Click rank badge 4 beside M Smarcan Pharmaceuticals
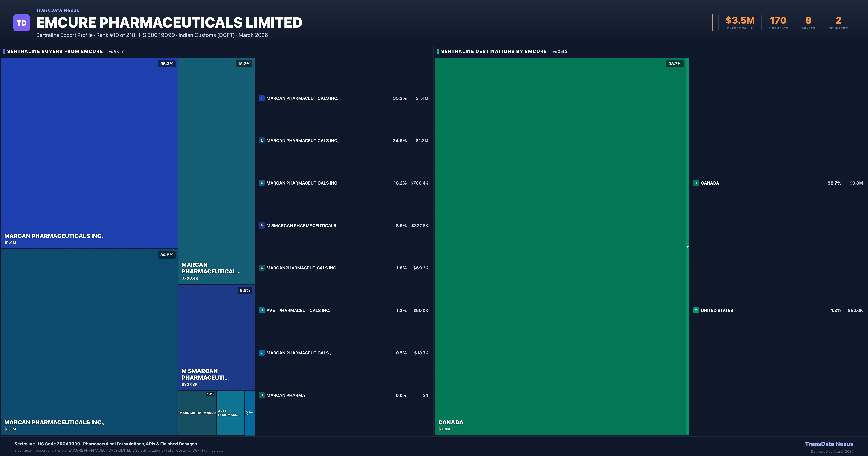The image size is (868, 456). point(261,225)
